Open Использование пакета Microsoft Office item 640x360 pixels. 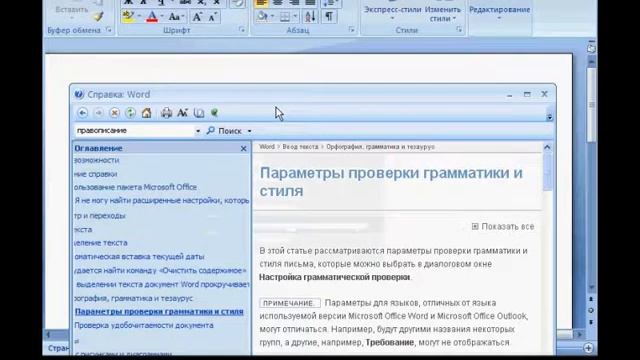click(x=136, y=187)
